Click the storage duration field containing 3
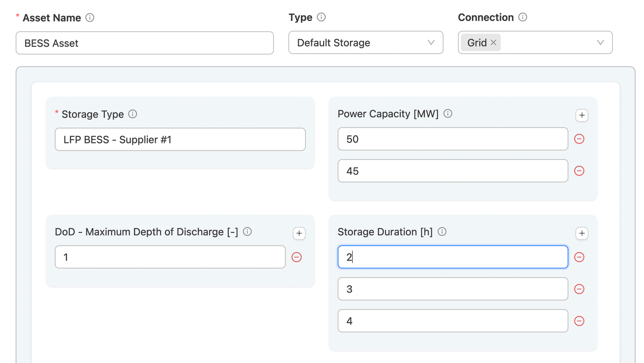644x363 pixels. (x=453, y=289)
